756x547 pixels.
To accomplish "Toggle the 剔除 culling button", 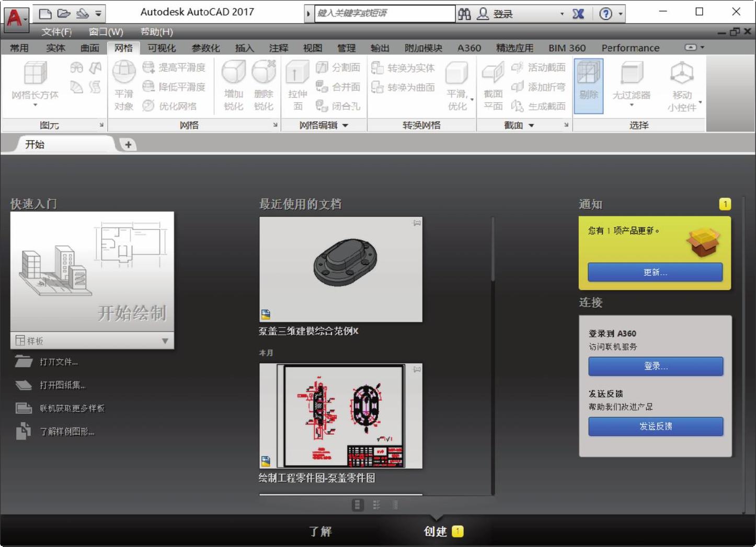I will pos(589,86).
